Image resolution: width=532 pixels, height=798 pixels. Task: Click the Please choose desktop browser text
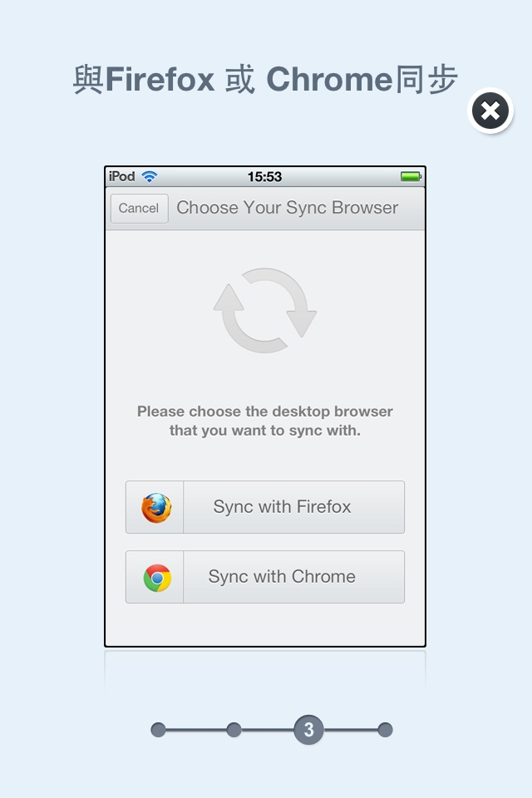[264, 421]
